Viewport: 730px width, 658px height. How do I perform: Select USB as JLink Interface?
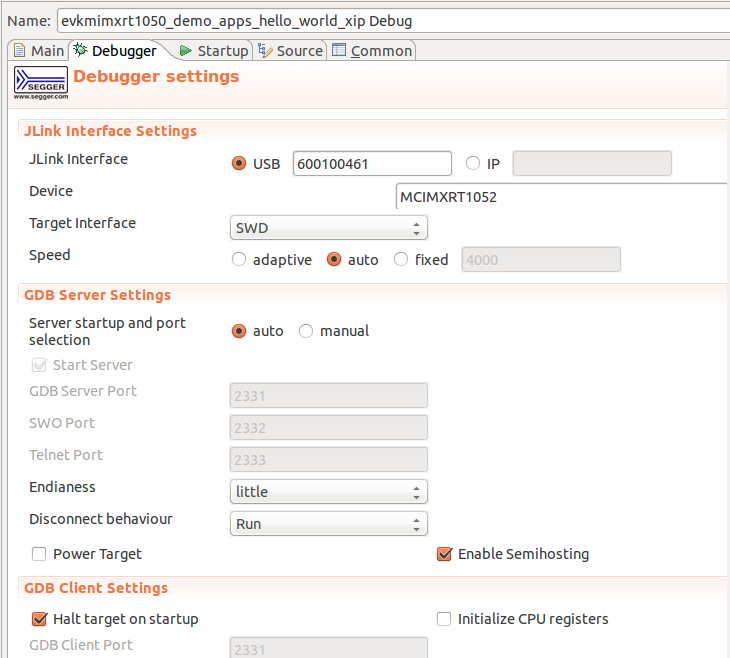point(239,163)
